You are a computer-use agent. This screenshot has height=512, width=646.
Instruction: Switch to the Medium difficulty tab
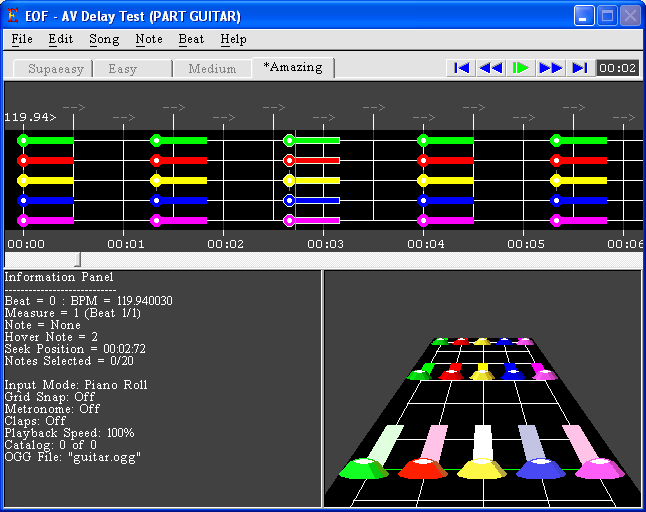click(x=212, y=69)
